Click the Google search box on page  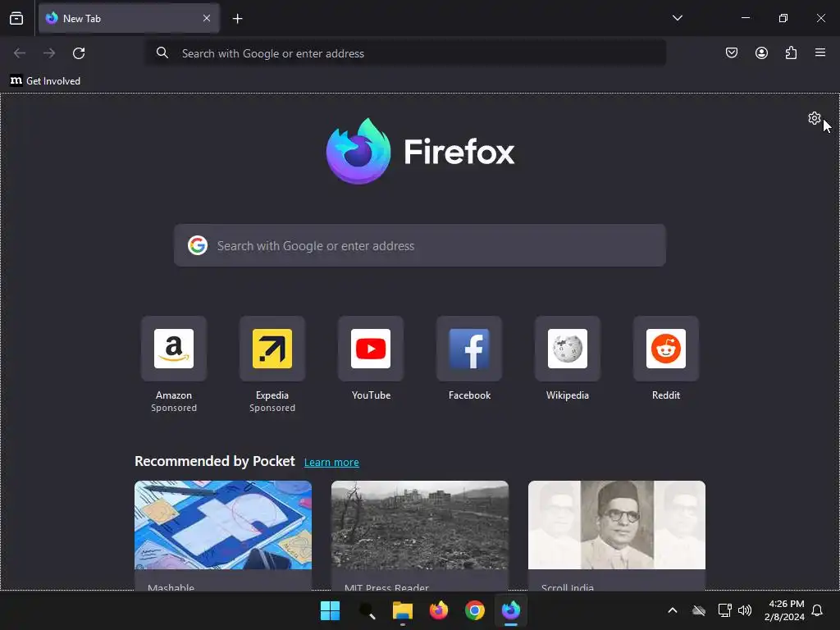(x=419, y=245)
